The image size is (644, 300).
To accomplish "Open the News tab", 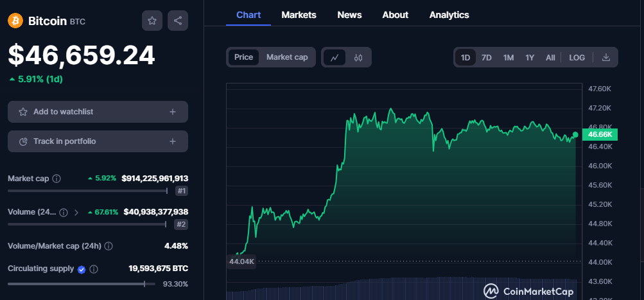I will pyautogui.click(x=349, y=15).
